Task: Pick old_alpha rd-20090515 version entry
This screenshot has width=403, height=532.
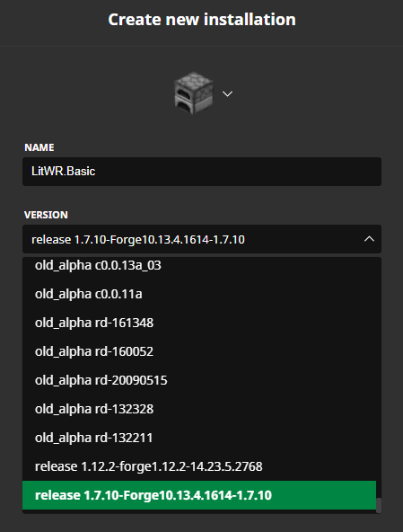Action: 199,380
